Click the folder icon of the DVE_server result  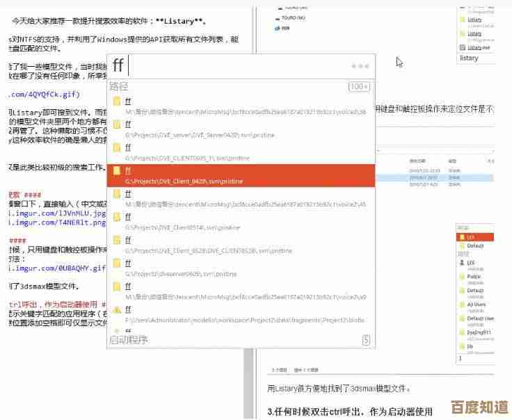coord(118,124)
